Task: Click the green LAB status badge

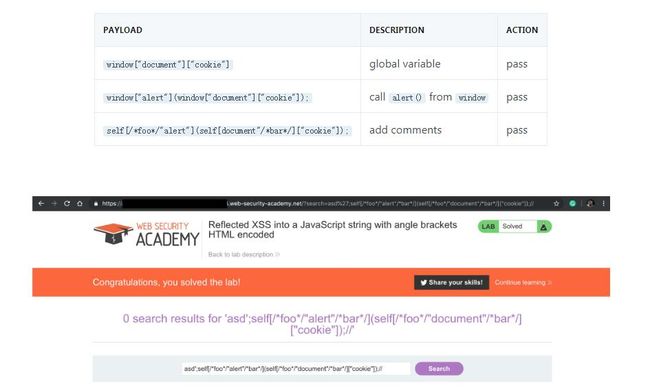Action: click(488, 227)
